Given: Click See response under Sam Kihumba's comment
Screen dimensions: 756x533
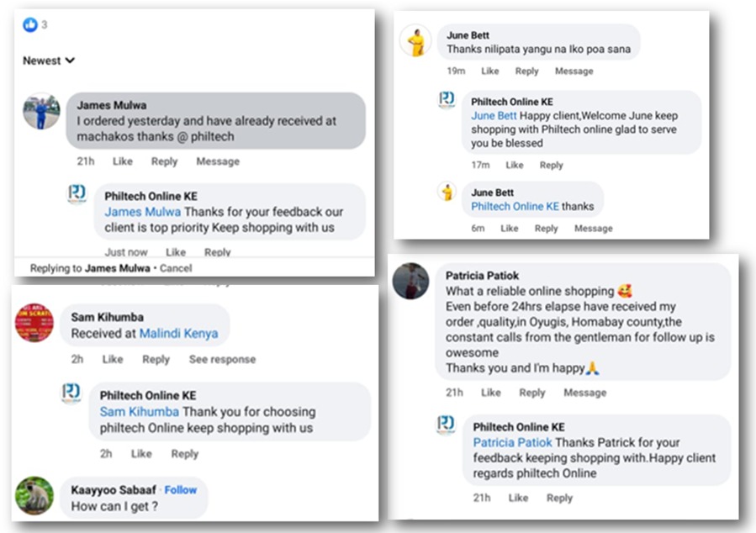Looking at the screenshot, I should (x=222, y=359).
